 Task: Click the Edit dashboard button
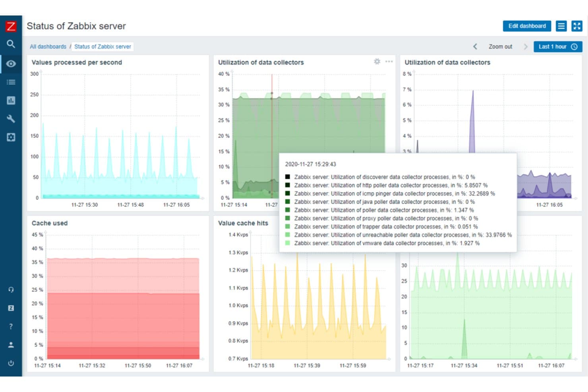[x=527, y=26]
